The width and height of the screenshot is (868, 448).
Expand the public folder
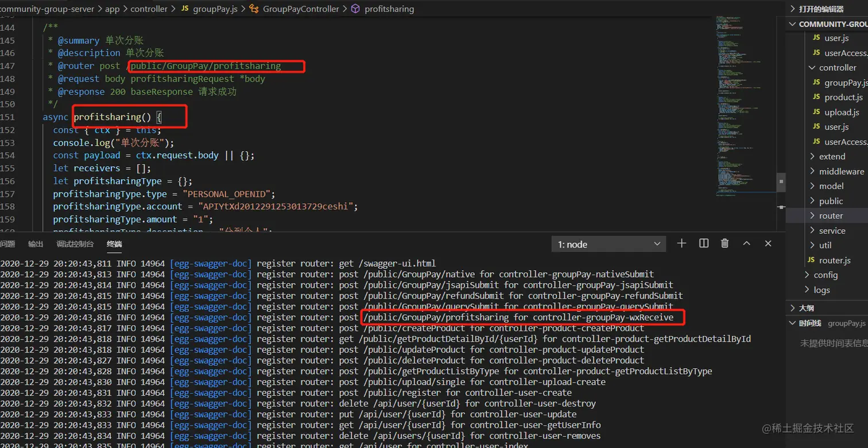812,201
